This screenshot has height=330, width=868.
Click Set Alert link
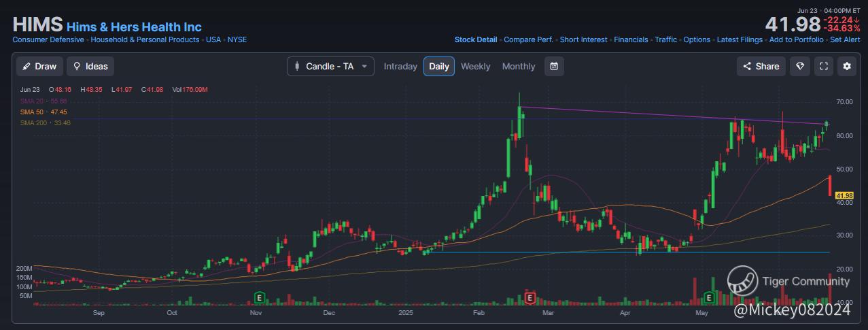point(846,40)
